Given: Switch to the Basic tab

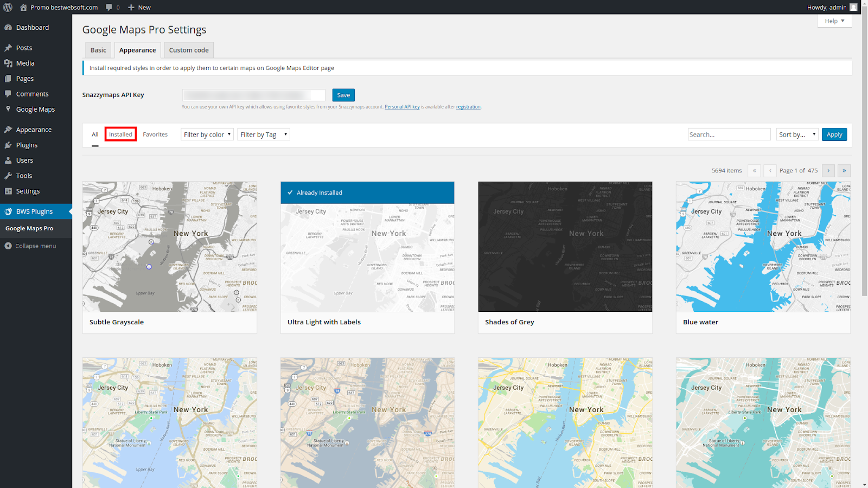Looking at the screenshot, I should tap(98, 50).
